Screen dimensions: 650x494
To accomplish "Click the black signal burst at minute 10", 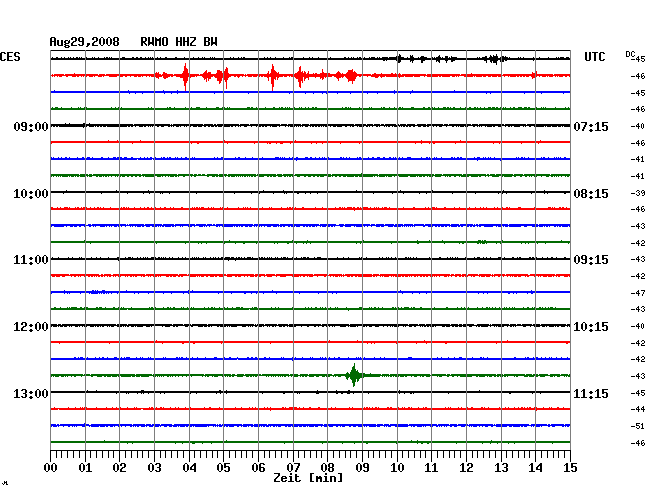I will (399, 58).
